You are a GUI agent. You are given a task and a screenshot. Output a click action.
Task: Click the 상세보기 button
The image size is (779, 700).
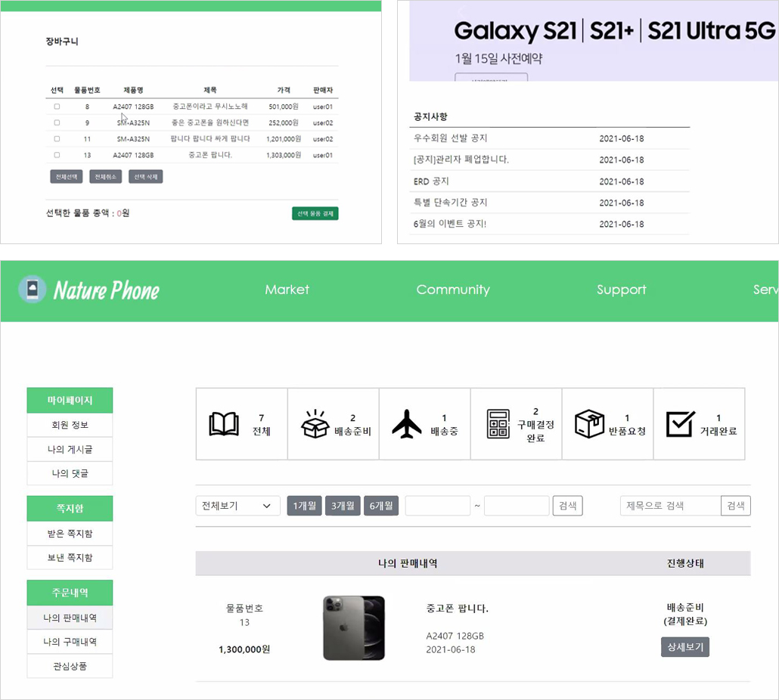click(685, 647)
